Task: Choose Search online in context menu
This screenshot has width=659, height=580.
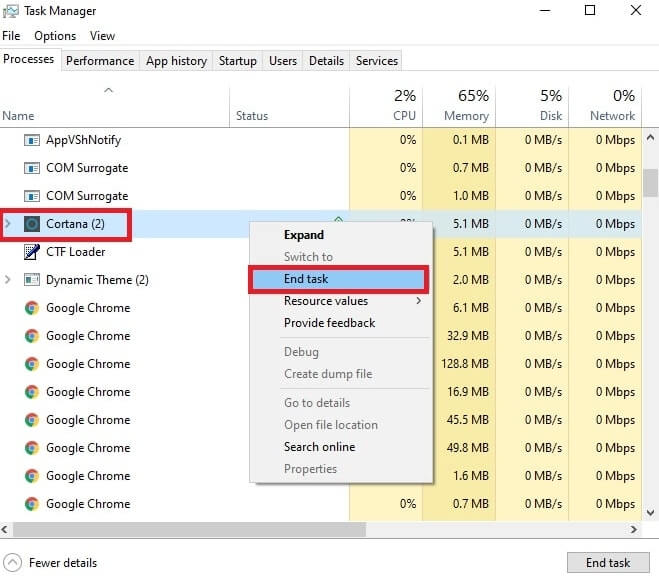Action: (319, 447)
